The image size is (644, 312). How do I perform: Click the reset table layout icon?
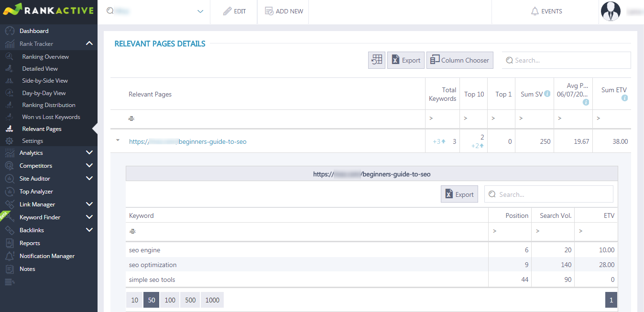click(x=377, y=60)
